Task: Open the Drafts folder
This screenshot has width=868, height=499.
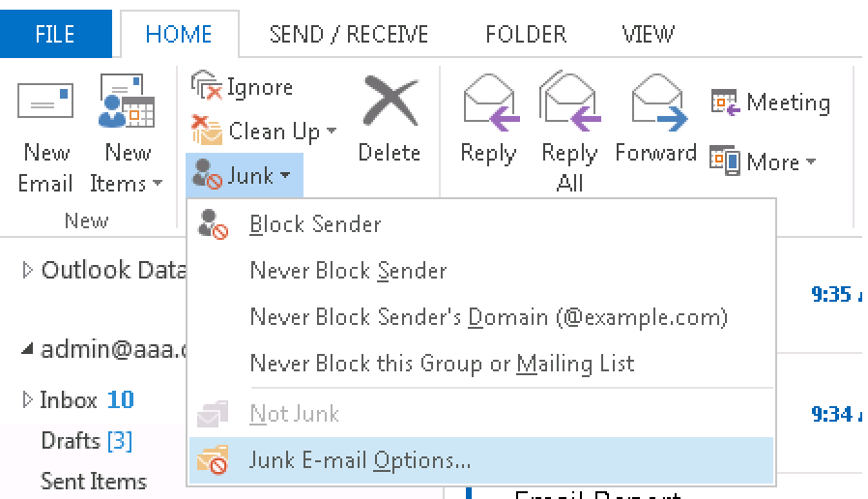Action: 86,441
